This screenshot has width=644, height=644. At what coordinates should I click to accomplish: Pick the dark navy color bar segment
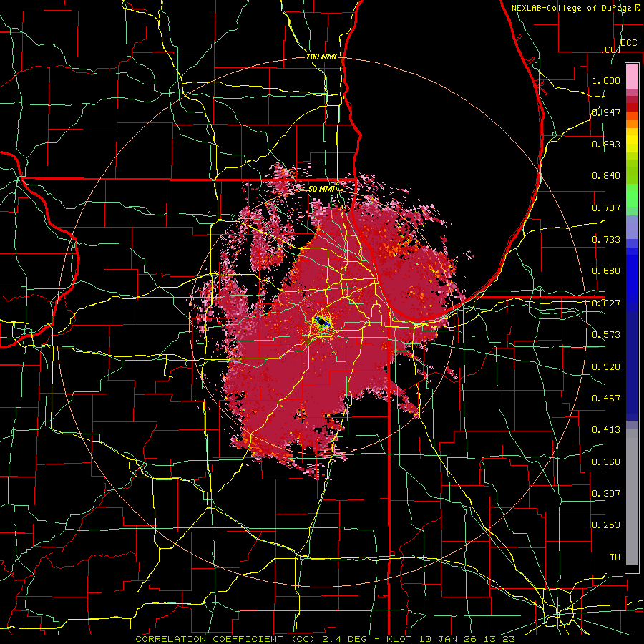pos(632,366)
